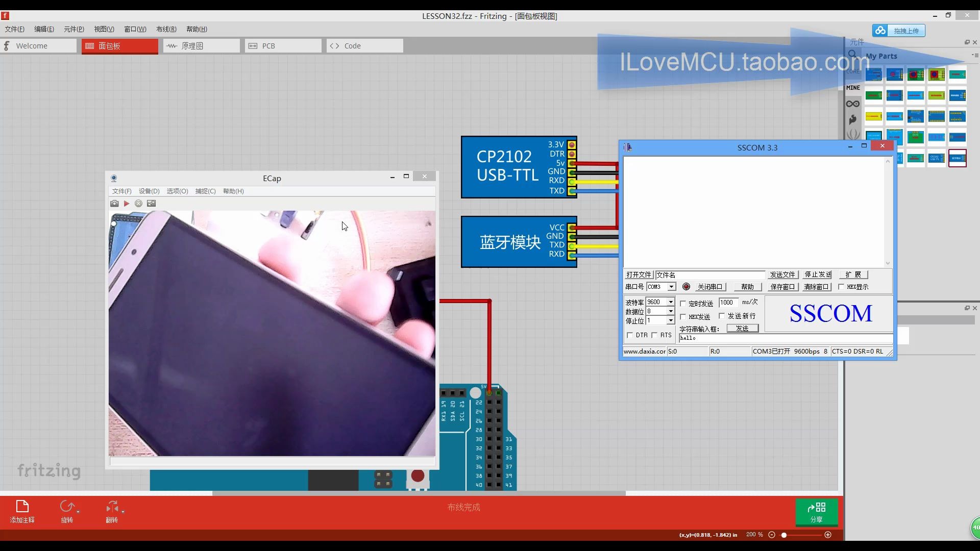Screen dimensions: 980x551
Task: Click the zoom slider handle
Action: 784,535
